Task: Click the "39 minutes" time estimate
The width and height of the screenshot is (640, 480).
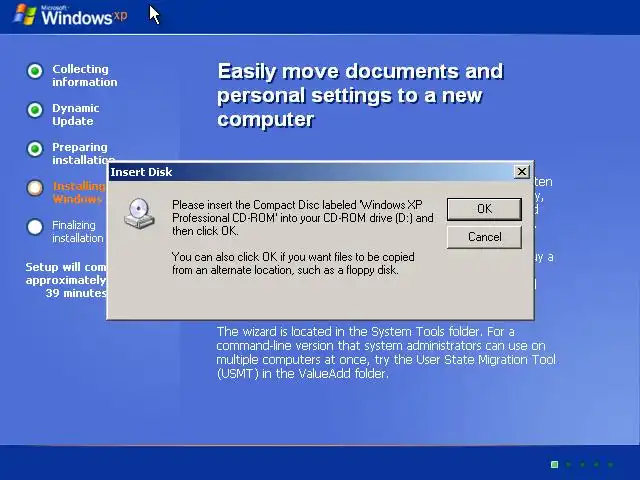Action: [76, 293]
